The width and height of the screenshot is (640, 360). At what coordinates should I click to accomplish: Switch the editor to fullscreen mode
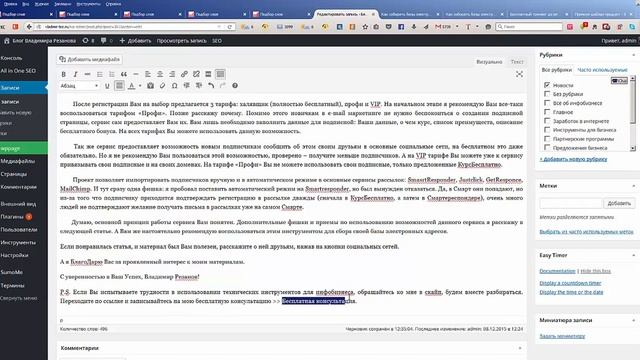519,74
